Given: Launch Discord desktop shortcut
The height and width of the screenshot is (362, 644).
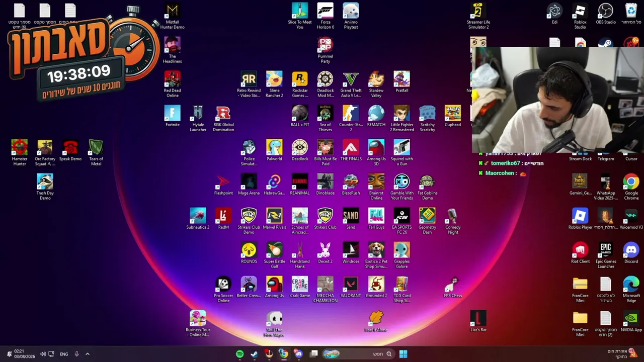Looking at the screenshot, I should [631, 253].
